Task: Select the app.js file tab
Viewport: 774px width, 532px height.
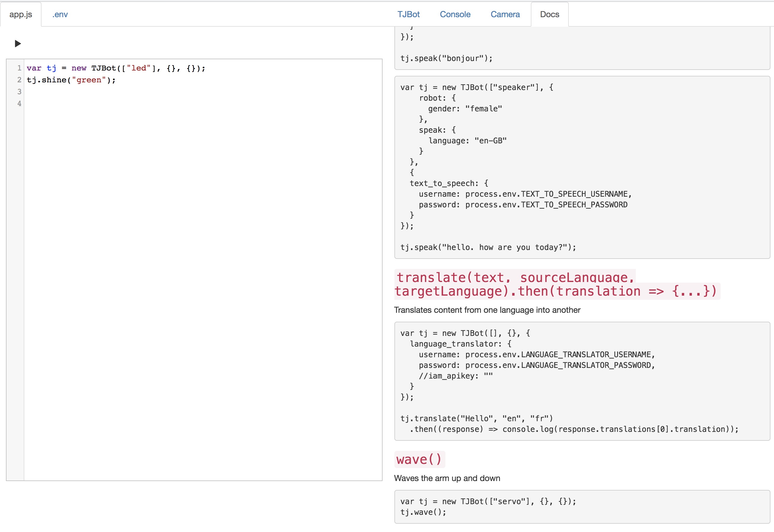Action: pyautogui.click(x=21, y=14)
